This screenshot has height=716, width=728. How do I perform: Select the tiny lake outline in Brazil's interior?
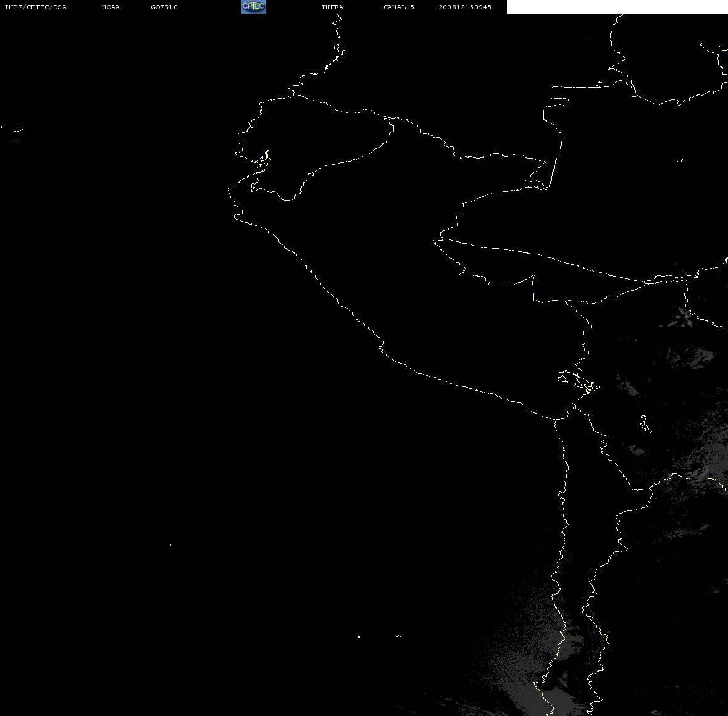[679, 160]
